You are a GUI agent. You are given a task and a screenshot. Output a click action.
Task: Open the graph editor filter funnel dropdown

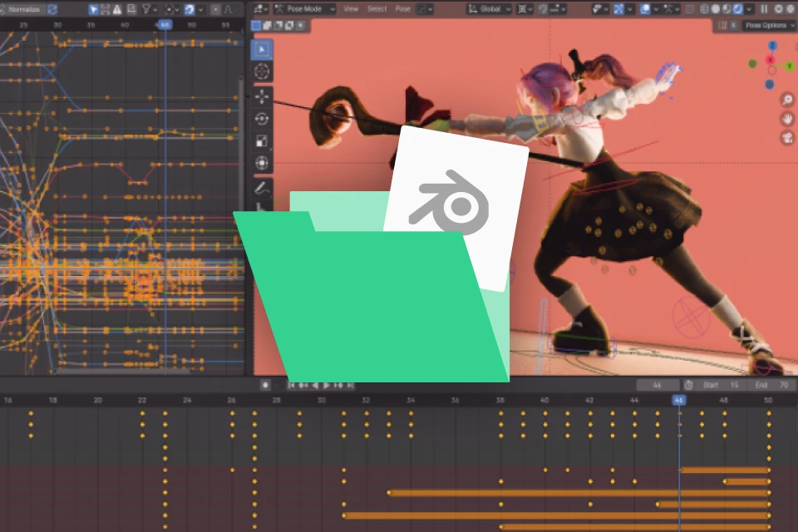click(x=149, y=9)
